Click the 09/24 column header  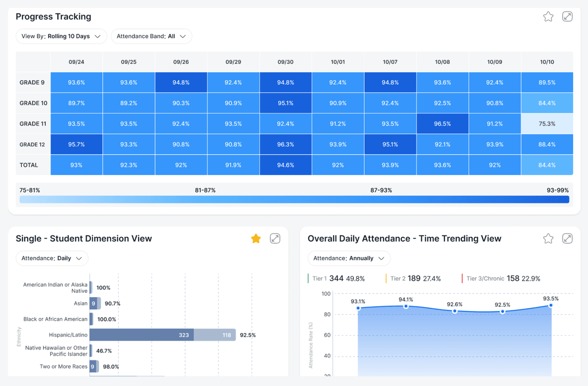point(76,62)
